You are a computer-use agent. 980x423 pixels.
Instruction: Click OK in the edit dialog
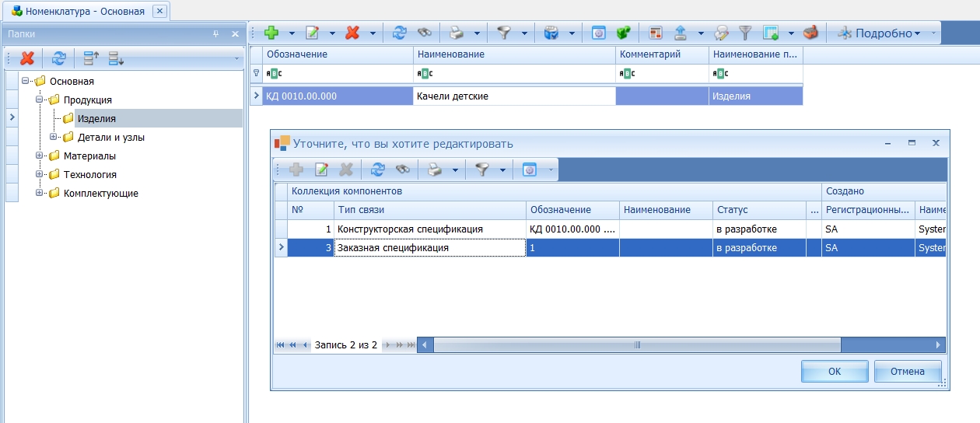[x=835, y=371]
